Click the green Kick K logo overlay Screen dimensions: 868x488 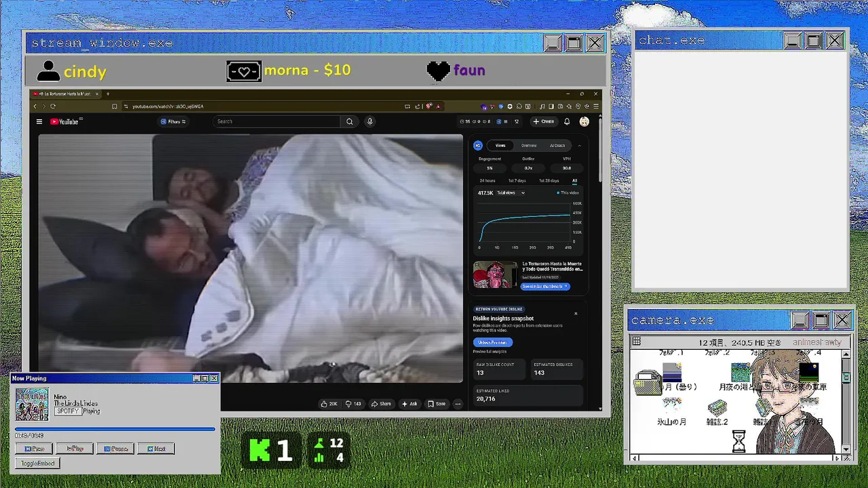click(260, 451)
